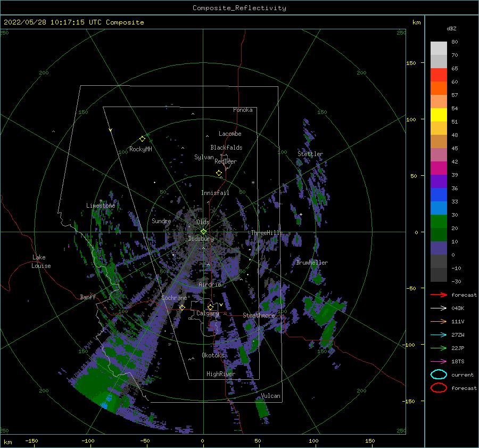Click the yellow diamond marker near Cochrane
The height and width of the screenshot is (448, 479).
[x=183, y=307]
